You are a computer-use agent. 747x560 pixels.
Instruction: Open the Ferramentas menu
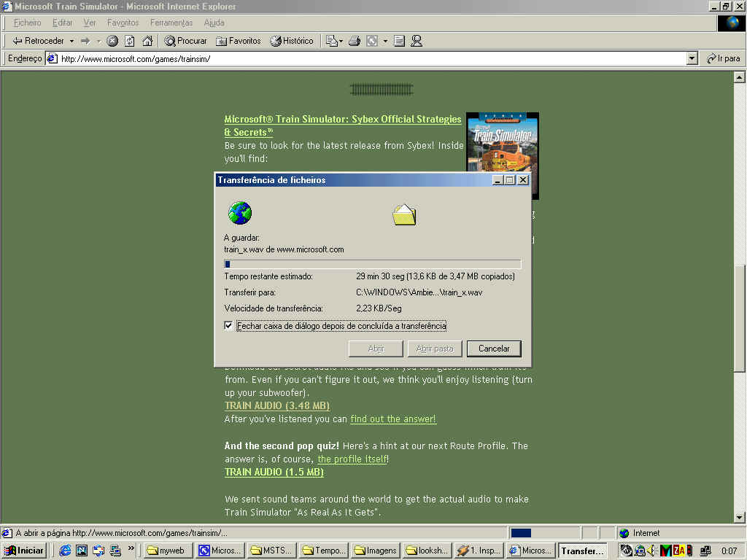171,23
